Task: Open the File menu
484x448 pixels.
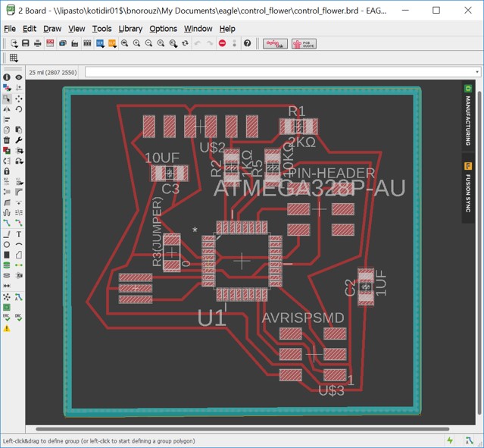Action: (x=10, y=29)
